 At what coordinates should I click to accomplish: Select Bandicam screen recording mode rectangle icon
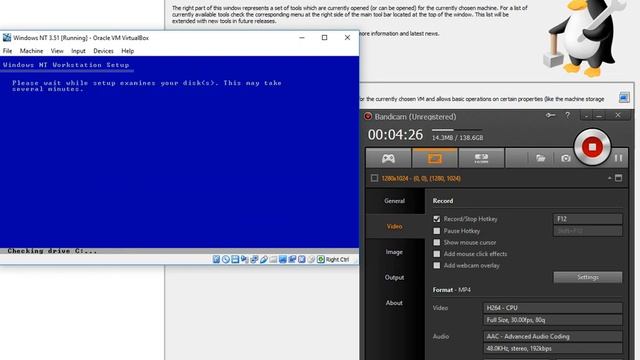pyautogui.click(x=435, y=158)
